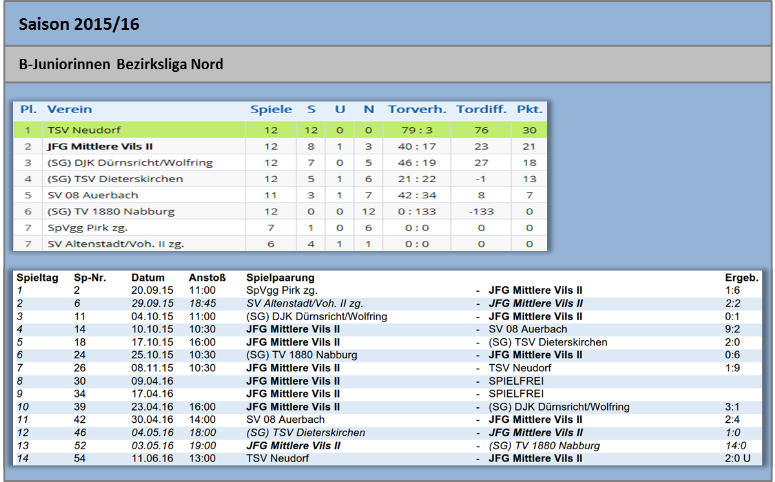Click result '0:1' of matchday 3
The width and height of the screenshot is (775, 482).
(732, 316)
